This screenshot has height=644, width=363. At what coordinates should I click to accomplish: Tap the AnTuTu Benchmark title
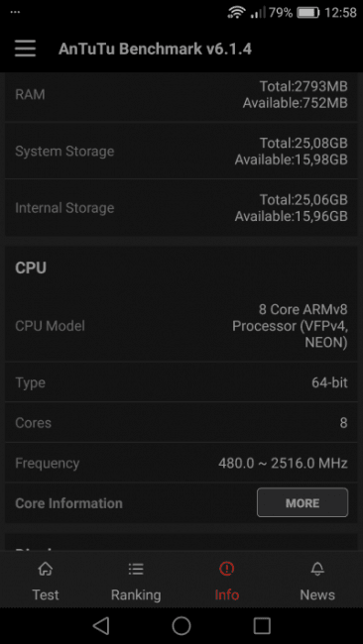tap(155, 49)
